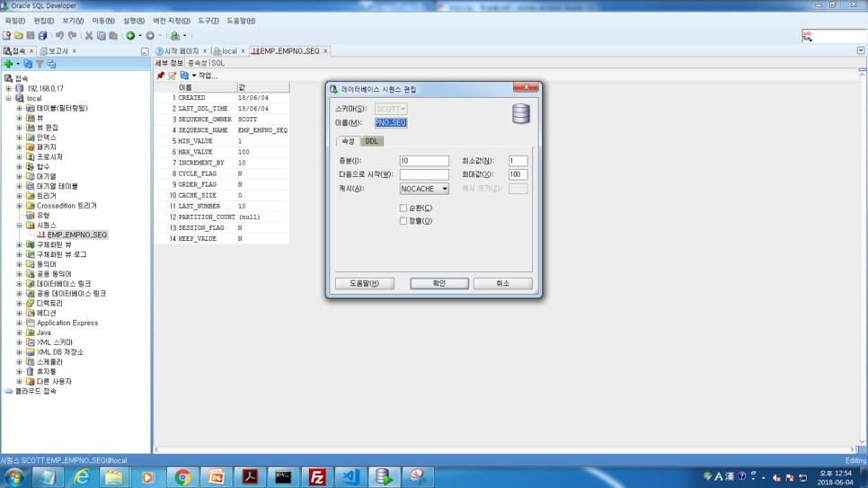Viewport: 868px width, 488px height.
Task: Open the SQL Worksheet toolbar icon
Action: (x=175, y=35)
